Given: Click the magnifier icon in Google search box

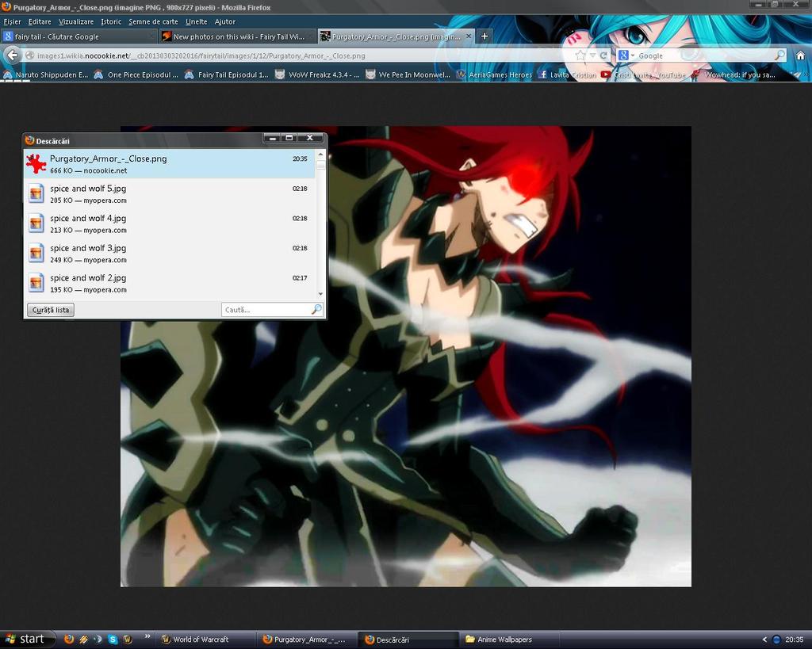Looking at the screenshot, I should [x=779, y=55].
